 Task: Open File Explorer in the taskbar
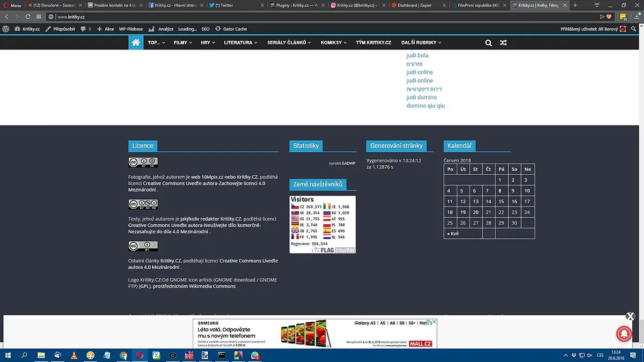point(41,355)
